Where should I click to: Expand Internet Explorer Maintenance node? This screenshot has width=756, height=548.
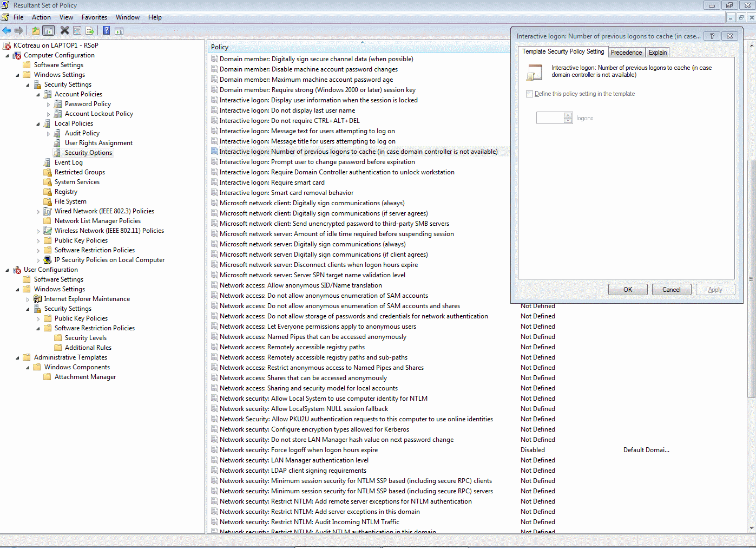pos(28,299)
